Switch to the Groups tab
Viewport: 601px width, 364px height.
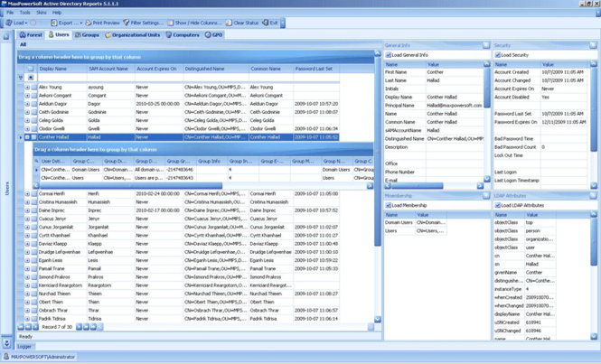click(87, 35)
